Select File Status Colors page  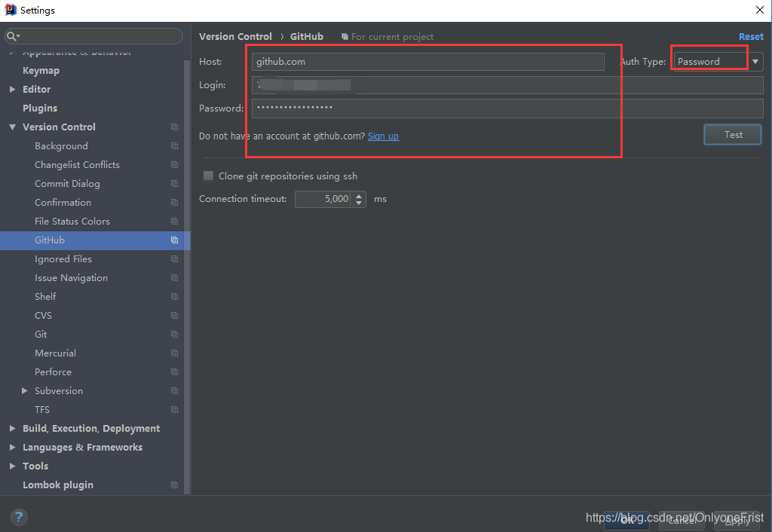click(72, 221)
